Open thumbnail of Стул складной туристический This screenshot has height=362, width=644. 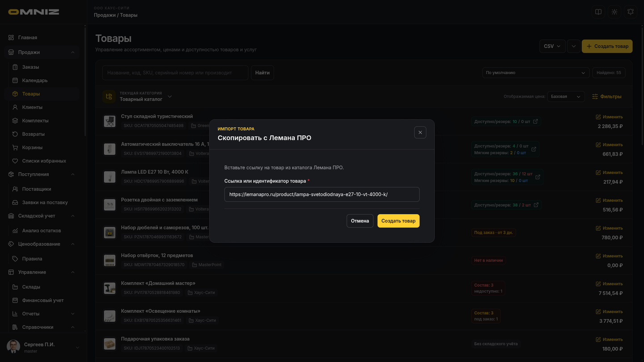coord(110,121)
